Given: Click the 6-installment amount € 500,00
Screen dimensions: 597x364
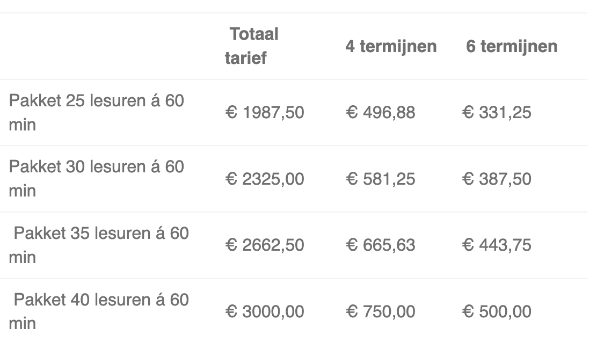Looking at the screenshot, I should (x=497, y=311).
